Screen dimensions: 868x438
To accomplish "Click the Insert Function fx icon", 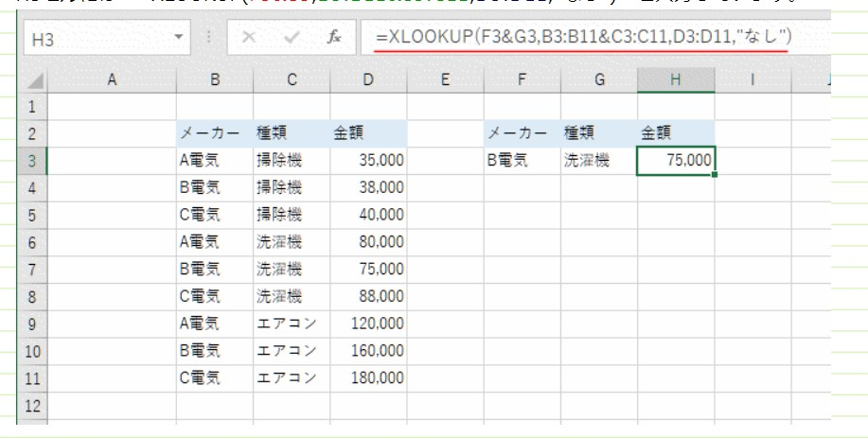I will coord(334,38).
